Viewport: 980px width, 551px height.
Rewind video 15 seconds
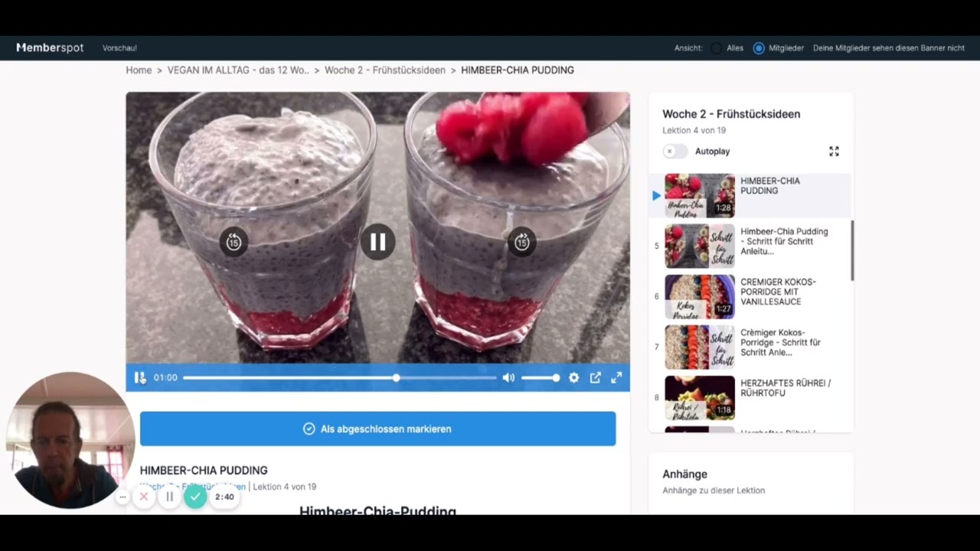[x=234, y=242]
